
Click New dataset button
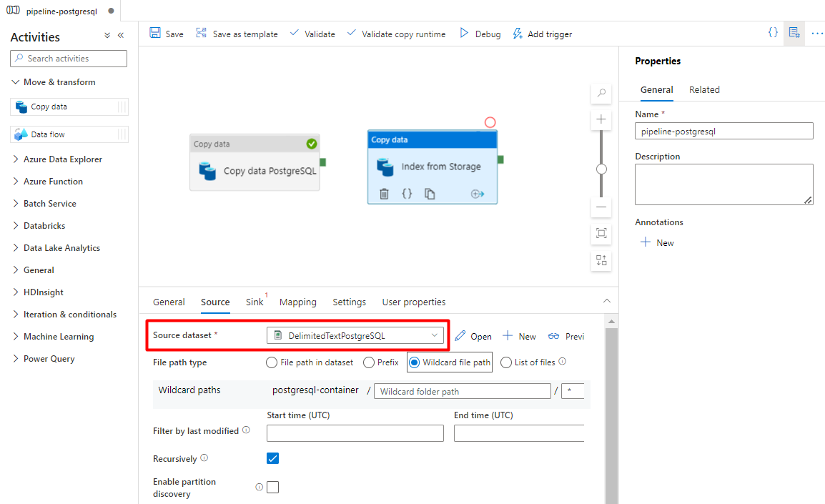[519, 336]
